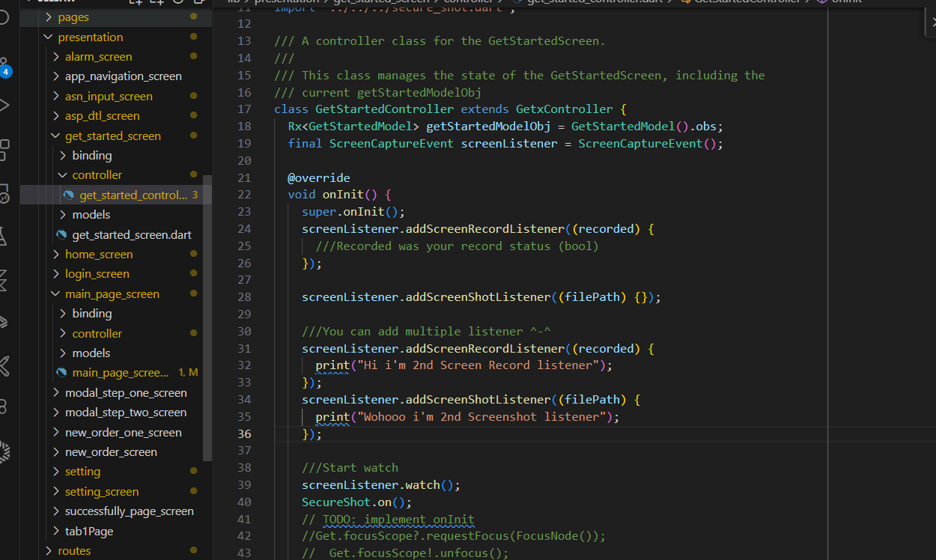Select the new_order_screen folder
The height and width of the screenshot is (560, 936).
click(111, 451)
